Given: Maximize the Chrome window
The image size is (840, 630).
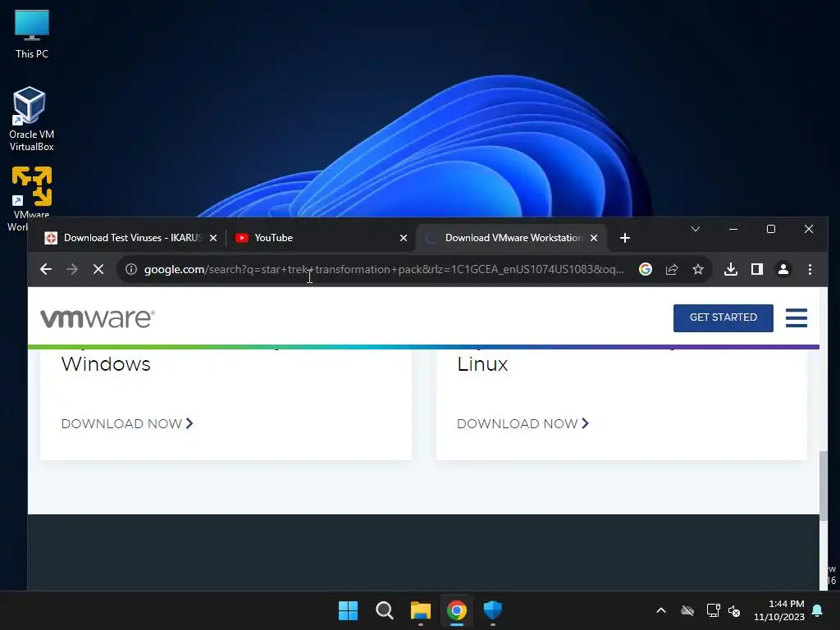Looking at the screenshot, I should point(771,230).
